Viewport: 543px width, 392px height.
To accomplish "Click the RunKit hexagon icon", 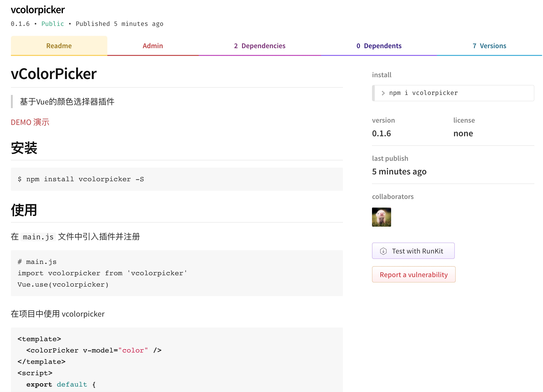I will pyautogui.click(x=383, y=251).
